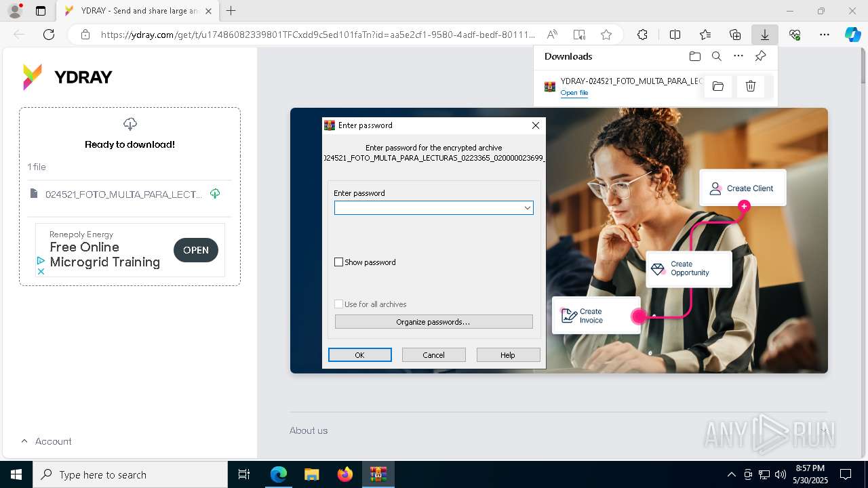The image size is (868, 488).
Task: Enable the Show password checkbox
Action: (339, 262)
